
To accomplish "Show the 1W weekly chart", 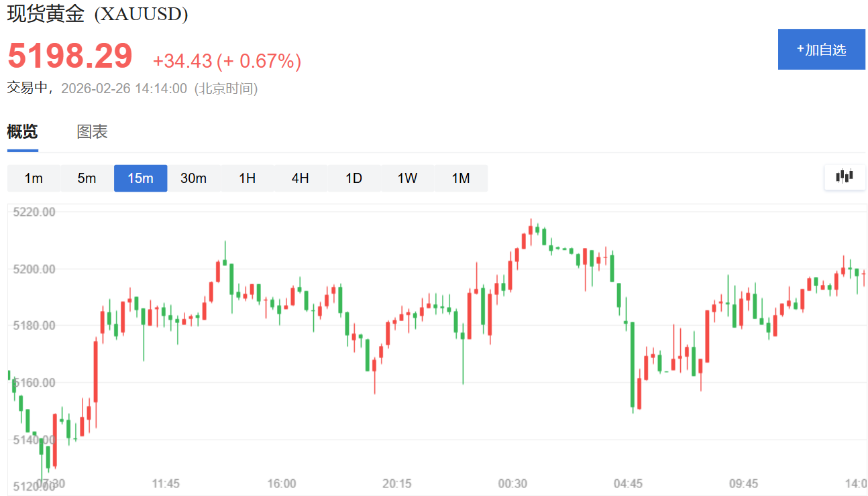I will [x=407, y=178].
